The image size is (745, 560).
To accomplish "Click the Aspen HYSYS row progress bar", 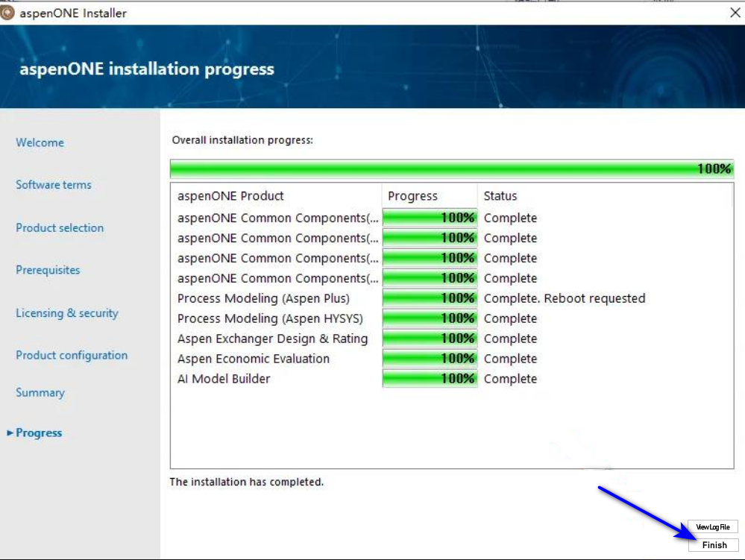I will click(x=430, y=318).
